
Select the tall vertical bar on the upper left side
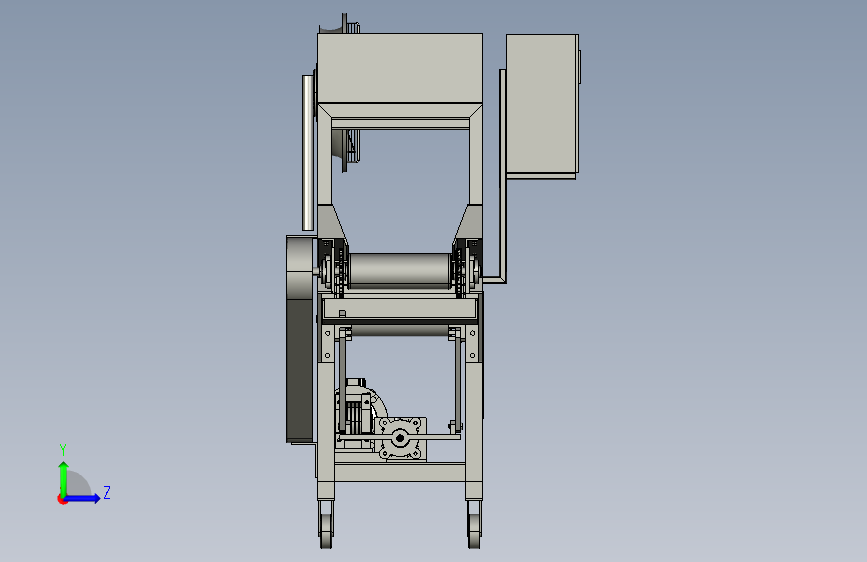pos(308,153)
